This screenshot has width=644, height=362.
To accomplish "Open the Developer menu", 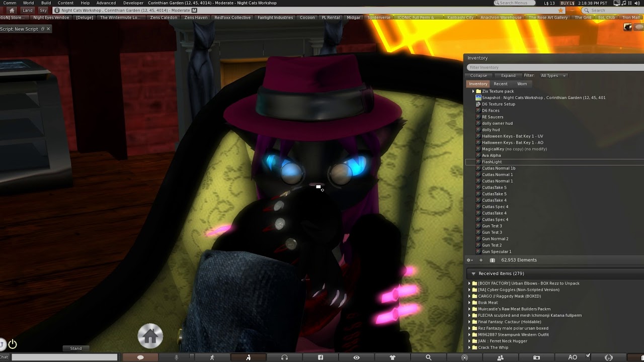I will [133, 3].
